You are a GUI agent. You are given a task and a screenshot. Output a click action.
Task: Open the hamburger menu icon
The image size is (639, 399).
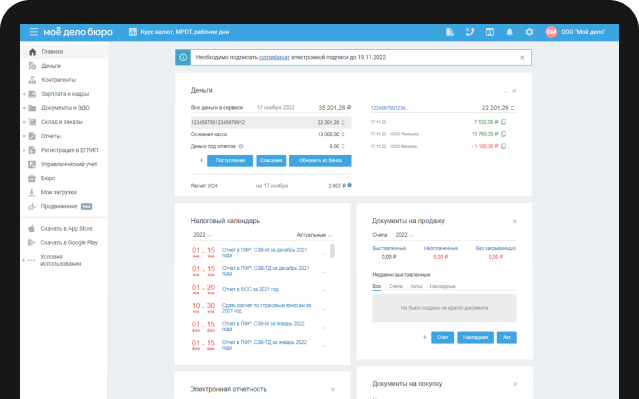(x=33, y=32)
